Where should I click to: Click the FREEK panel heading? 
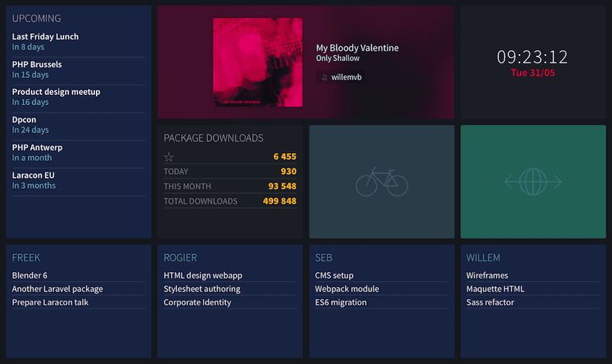coord(26,257)
